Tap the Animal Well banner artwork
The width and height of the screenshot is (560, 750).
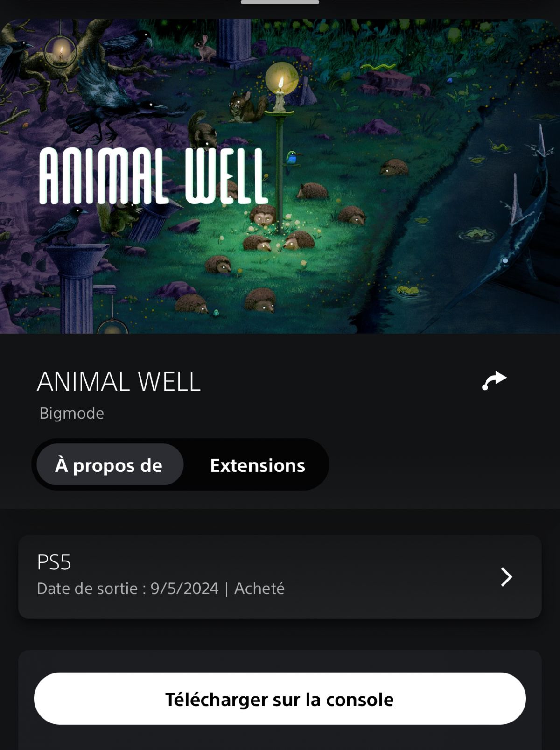[x=280, y=176]
